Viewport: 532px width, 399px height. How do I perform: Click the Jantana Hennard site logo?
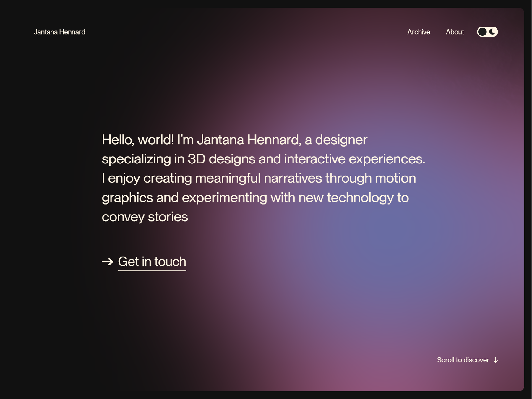click(59, 32)
